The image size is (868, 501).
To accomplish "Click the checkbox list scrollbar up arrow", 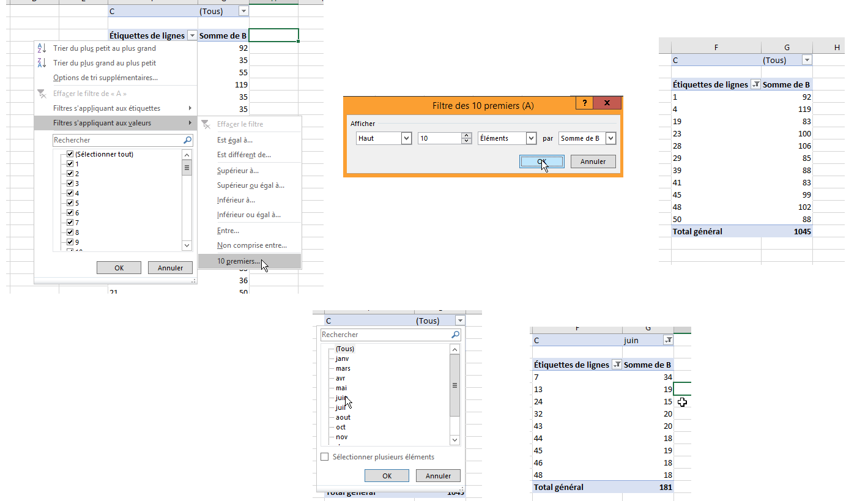I will point(187,154).
